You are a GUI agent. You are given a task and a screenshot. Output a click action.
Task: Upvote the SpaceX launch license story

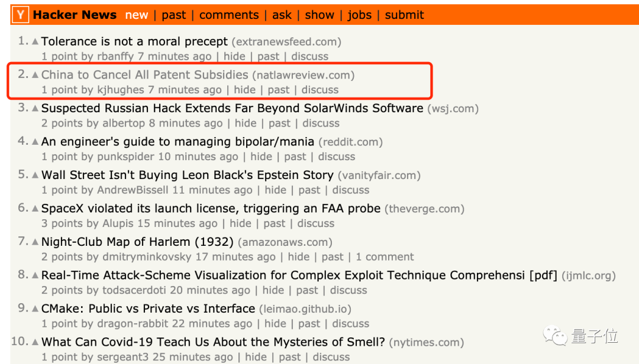(x=35, y=208)
